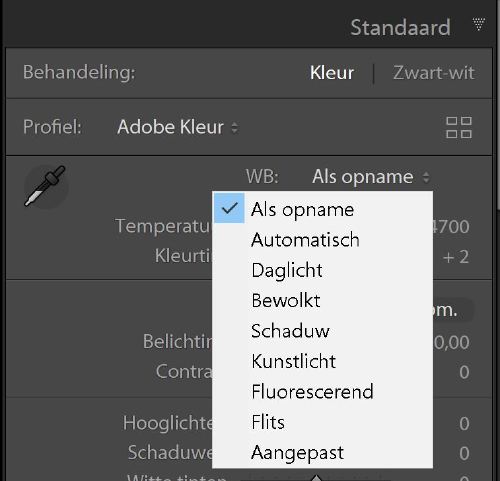
Task: Open the Adobe Kleur profile dropdown
Action: point(177,127)
